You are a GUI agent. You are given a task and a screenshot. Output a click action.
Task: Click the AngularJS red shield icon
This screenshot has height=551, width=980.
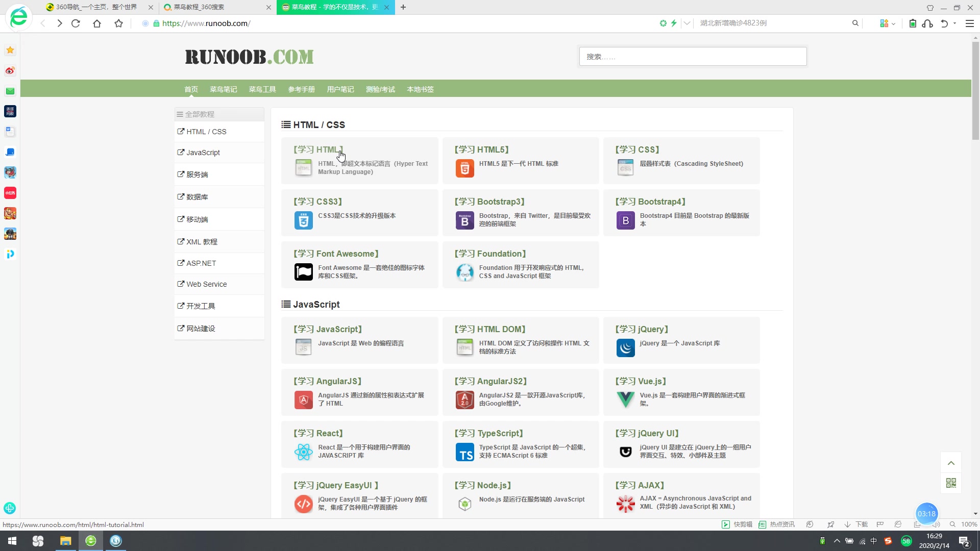303,399
